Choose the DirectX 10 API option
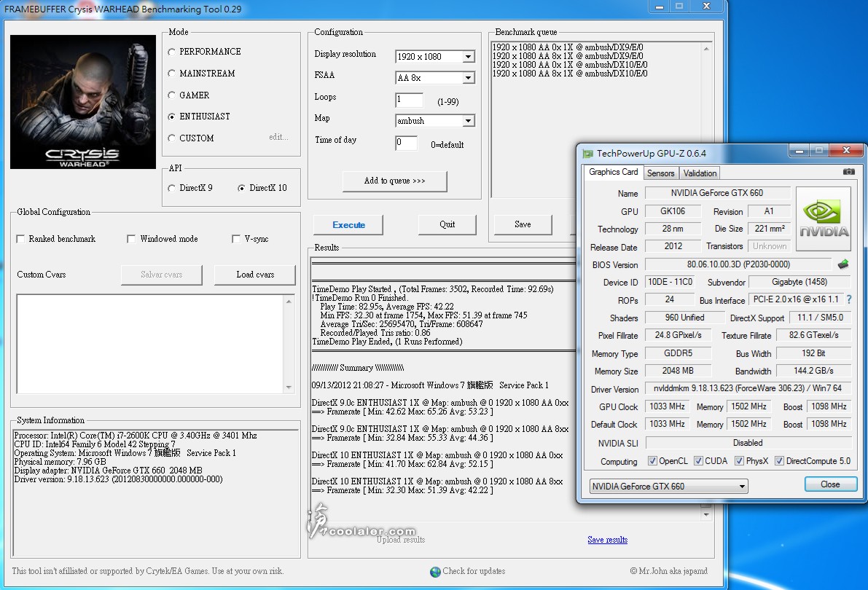 241,188
